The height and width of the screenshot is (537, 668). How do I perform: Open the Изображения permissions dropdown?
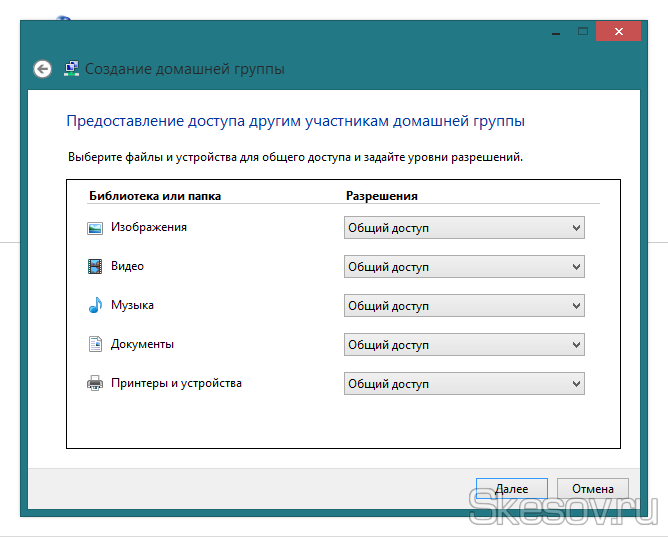point(464,228)
